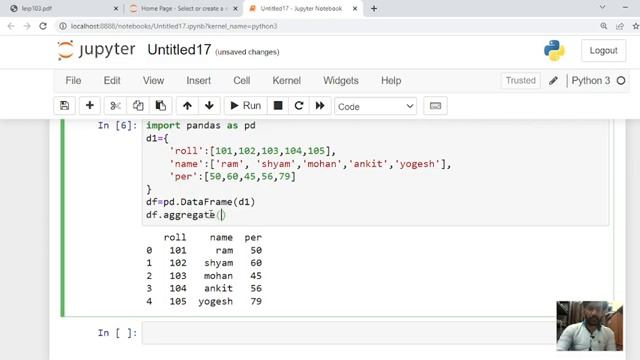Go forward in browser history
The height and width of the screenshot is (360, 640).
point(27,26)
